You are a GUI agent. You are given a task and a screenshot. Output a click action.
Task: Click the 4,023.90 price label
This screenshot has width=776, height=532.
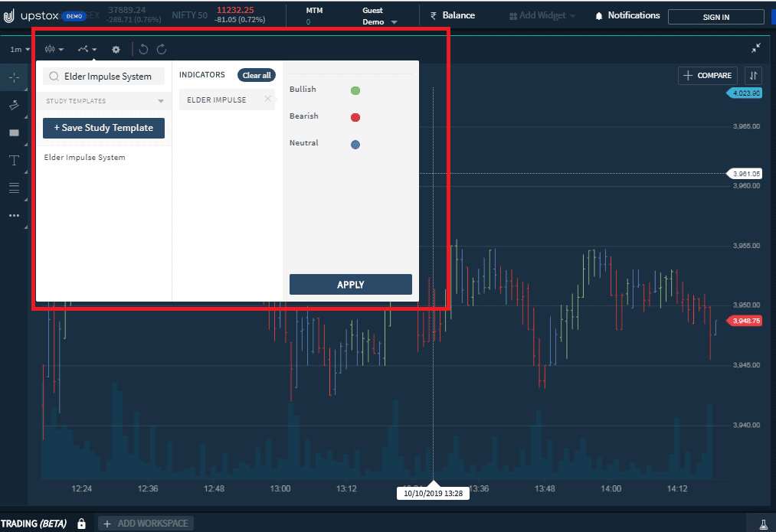point(745,93)
